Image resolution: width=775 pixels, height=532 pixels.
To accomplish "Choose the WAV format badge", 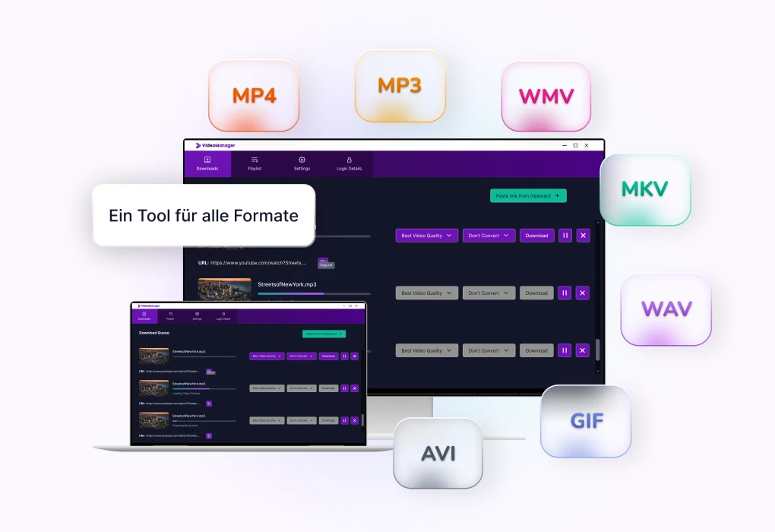I will 666,309.
